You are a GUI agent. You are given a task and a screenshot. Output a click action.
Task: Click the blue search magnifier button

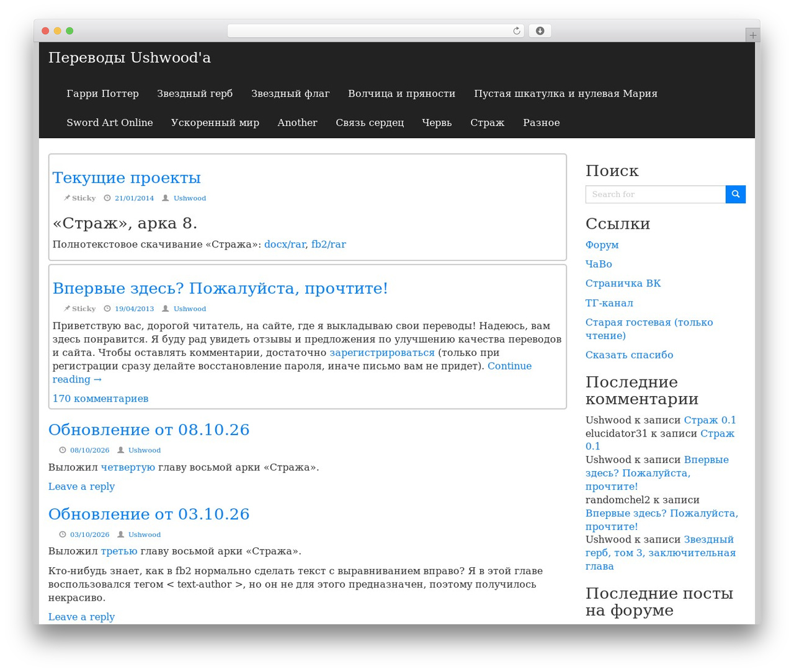(x=736, y=194)
